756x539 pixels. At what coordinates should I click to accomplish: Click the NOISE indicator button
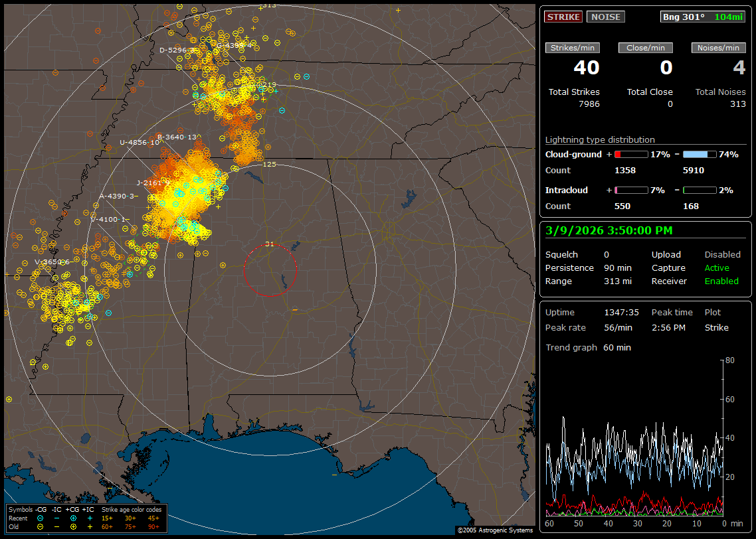pyautogui.click(x=605, y=17)
